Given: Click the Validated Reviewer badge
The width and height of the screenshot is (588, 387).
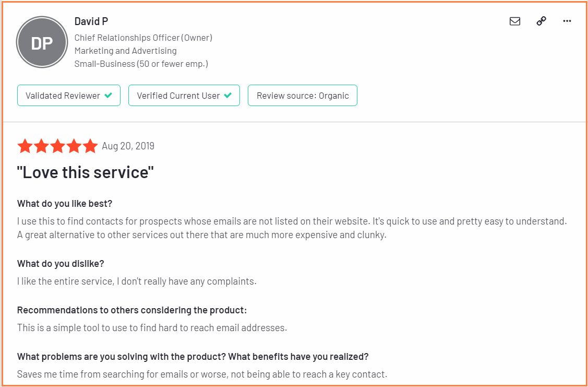Looking at the screenshot, I should click(69, 96).
